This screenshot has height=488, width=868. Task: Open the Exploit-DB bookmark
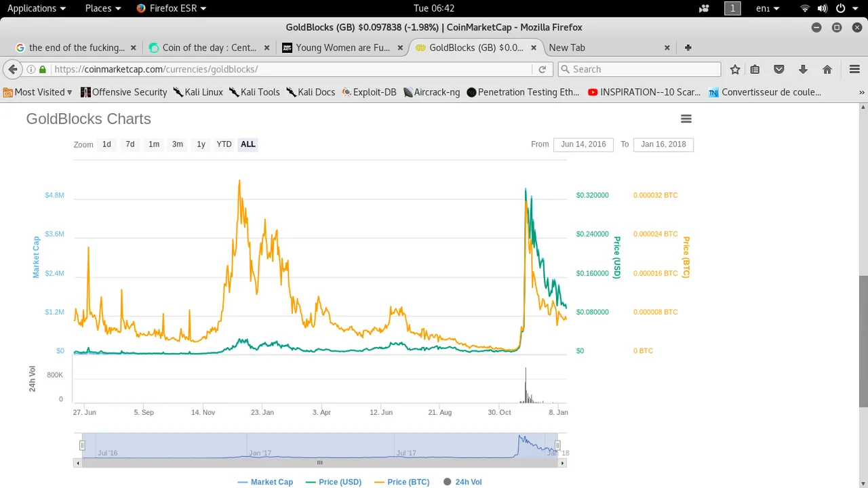tap(370, 92)
